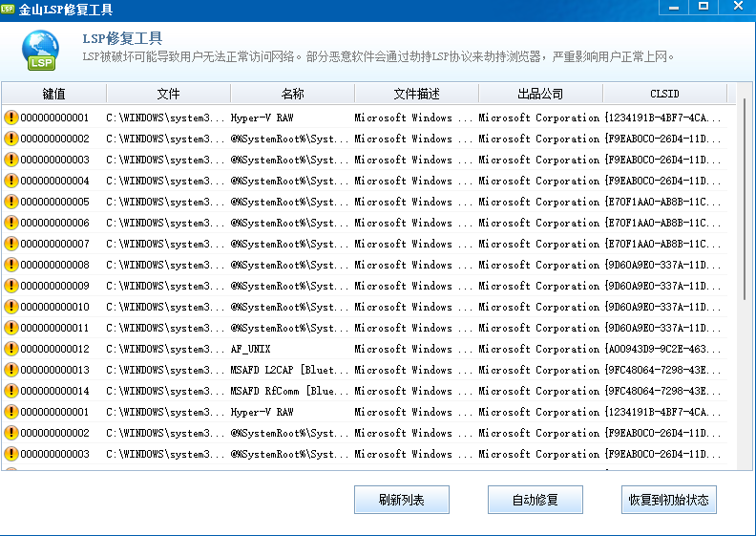The width and height of the screenshot is (756, 536).
Task: Select the MSAFD L2CAP [Bluet... name cell
Action: tap(289, 370)
